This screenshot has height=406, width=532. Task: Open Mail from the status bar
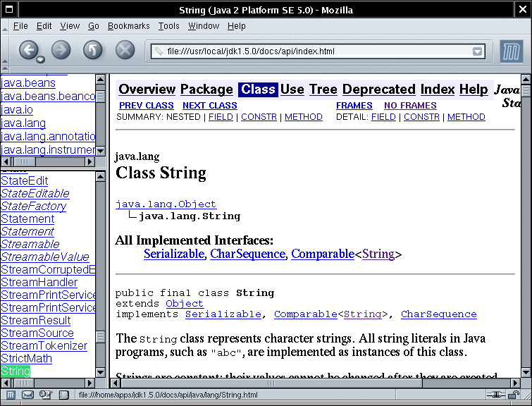28,395
